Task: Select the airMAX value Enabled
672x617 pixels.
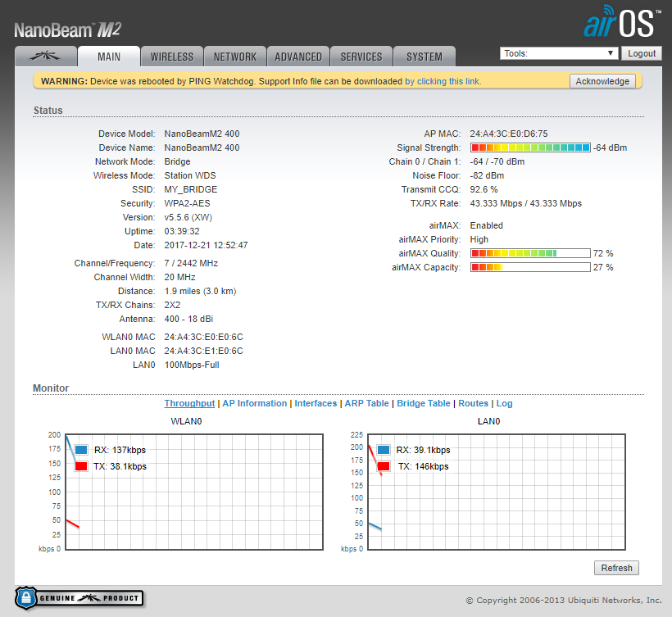Action: [x=487, y=225]
